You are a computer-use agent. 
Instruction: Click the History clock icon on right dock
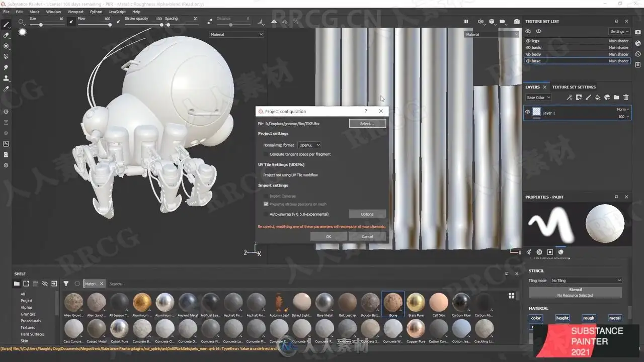point(638,54)
